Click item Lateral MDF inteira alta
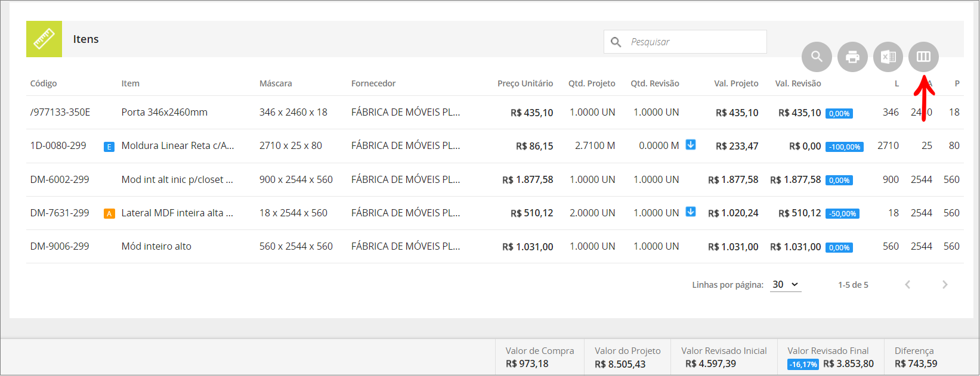The width and height of the screenshot is (980, 376). point(177,213)
